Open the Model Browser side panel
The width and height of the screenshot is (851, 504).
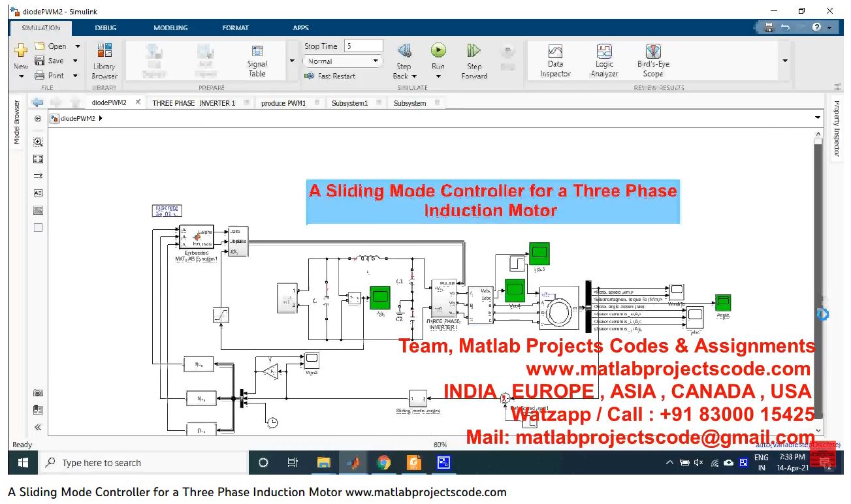tap(17, 122)
